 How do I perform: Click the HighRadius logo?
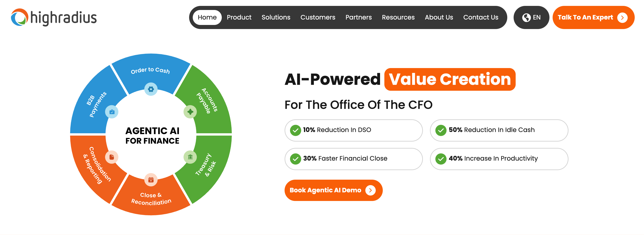click(54, 17)
